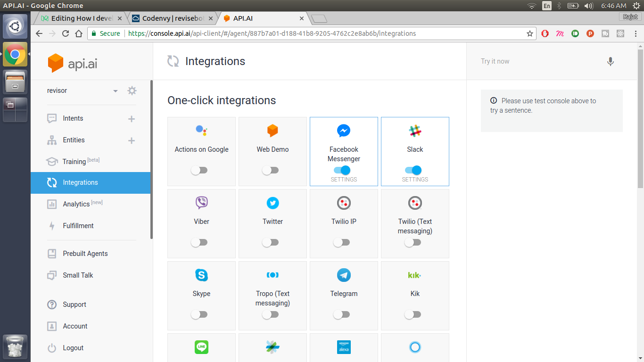Turn on the Twitter toggle
Image resolution: width=644 pixels, height=362 pixels.
[270, 242]
